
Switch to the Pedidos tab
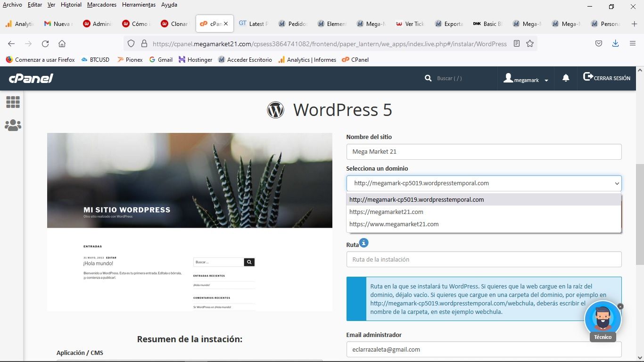tap(293, 24)
